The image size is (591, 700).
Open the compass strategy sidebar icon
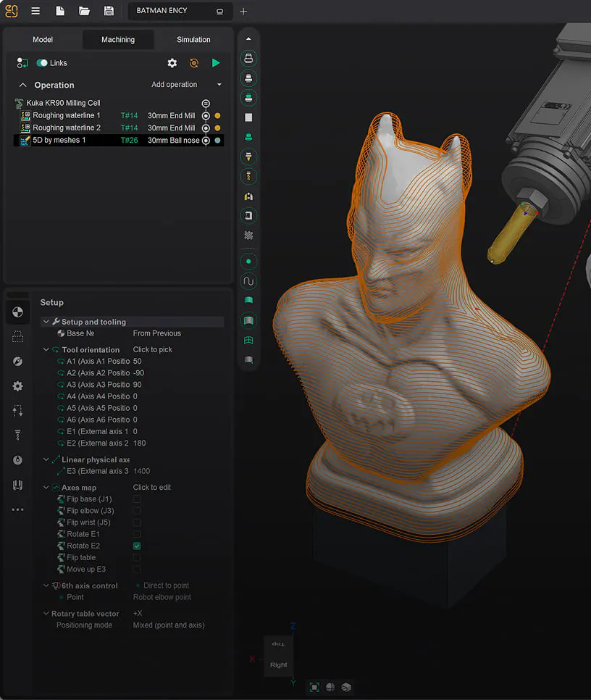tap(17, 361)
